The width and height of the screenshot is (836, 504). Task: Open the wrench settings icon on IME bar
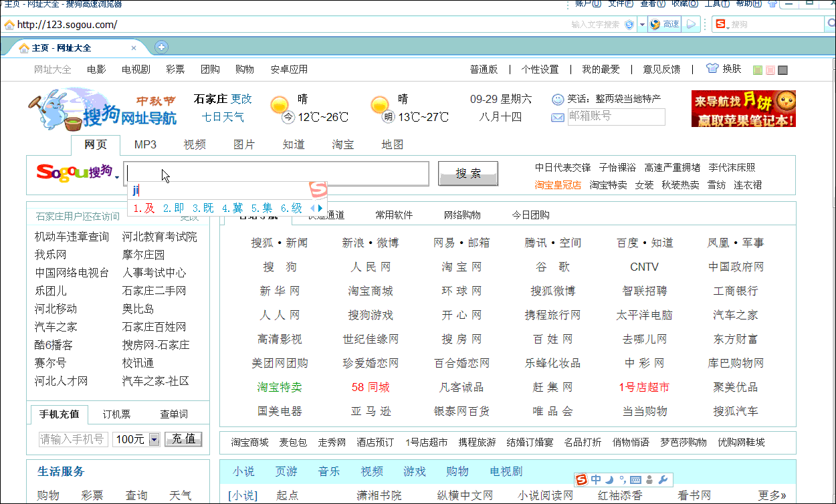coord(663,479)
